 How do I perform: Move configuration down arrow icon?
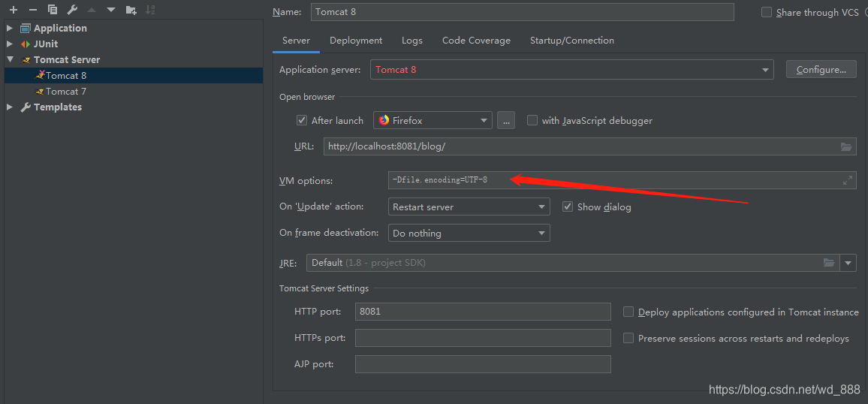pos(111,10)
